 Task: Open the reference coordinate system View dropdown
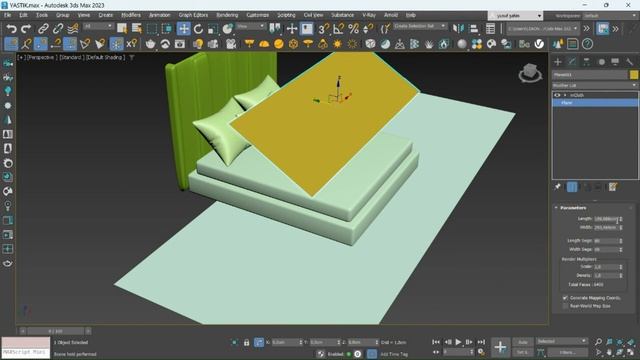click(x=251, y=26)
